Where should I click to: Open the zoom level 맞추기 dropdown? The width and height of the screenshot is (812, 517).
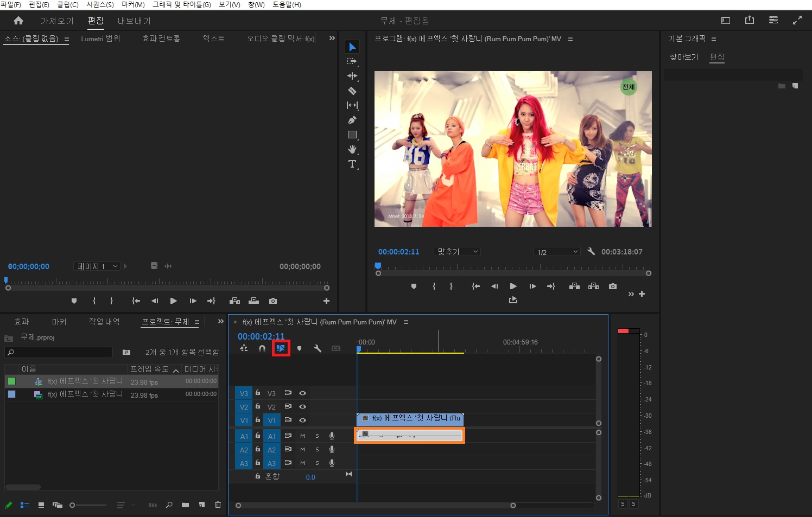pos(458,252)
